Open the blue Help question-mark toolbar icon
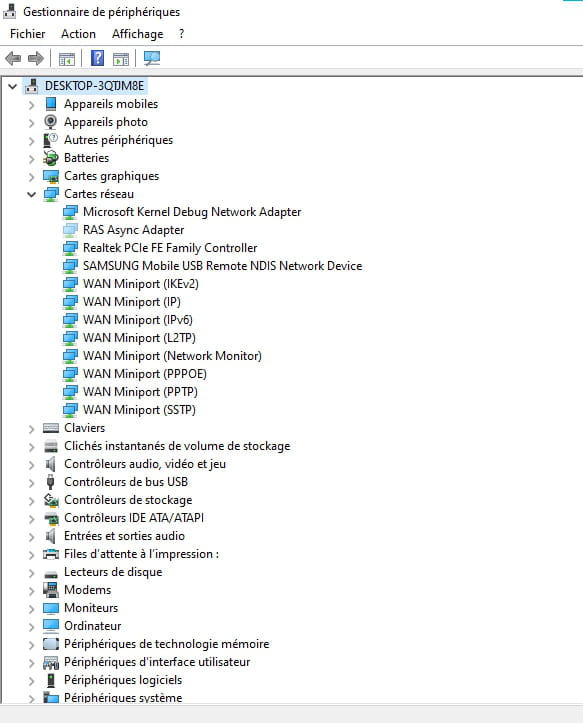This screenshot has height=723, width=583. click(97, 58)
